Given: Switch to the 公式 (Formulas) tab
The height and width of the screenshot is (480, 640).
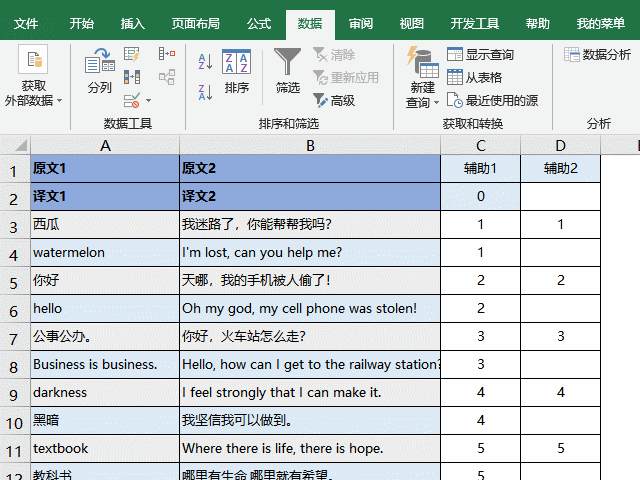Looking at the screenshot, I should tap(259, 24).
